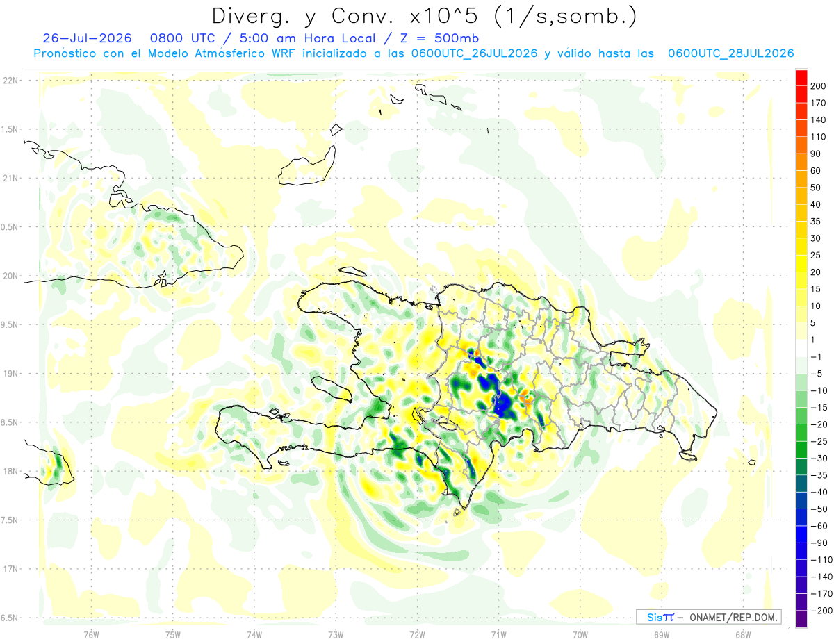Click the purple colorbar segment below -200

click(x=801, y=618)
